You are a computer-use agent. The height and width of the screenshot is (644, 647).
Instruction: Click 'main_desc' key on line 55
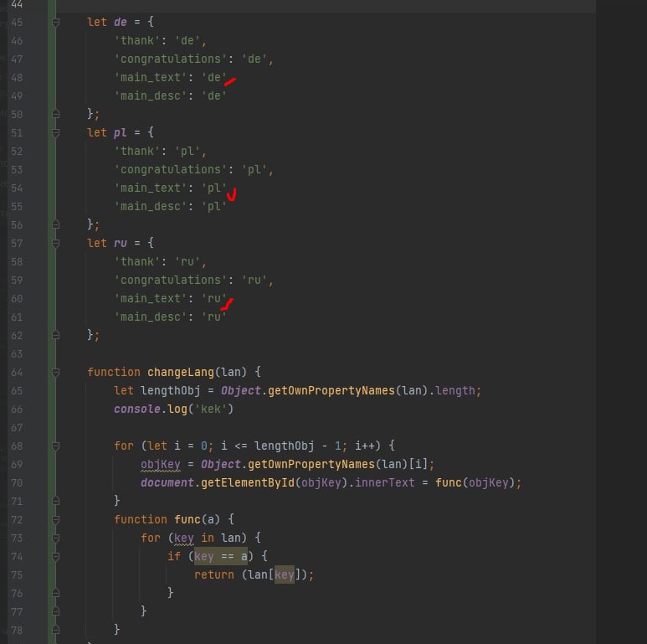pyautogui.click(x=150, y=206)
